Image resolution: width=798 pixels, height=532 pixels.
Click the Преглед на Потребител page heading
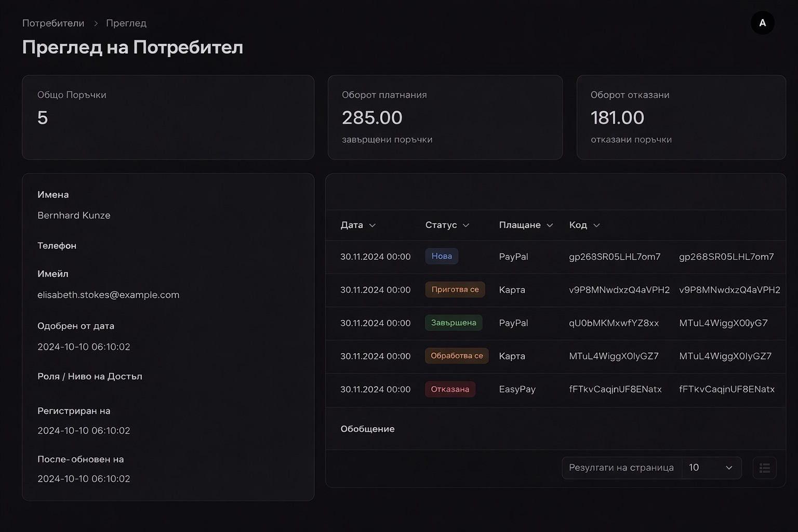click(x=132, y=47)
